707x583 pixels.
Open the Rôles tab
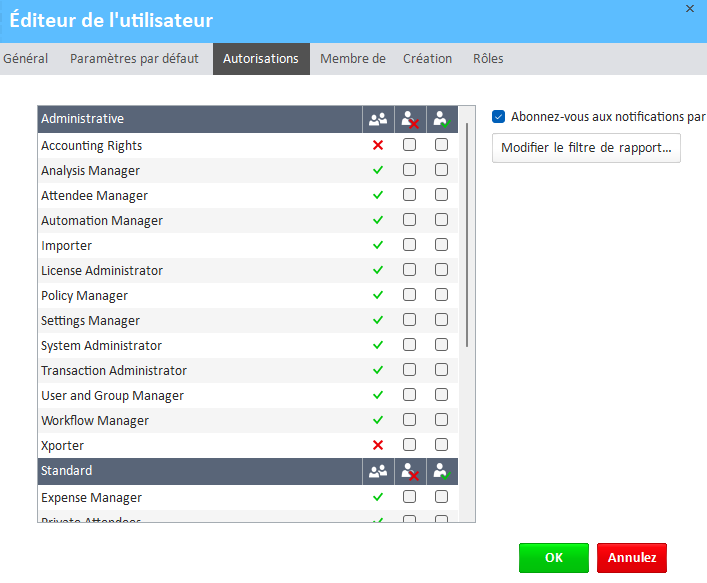(x=488, y=59)
